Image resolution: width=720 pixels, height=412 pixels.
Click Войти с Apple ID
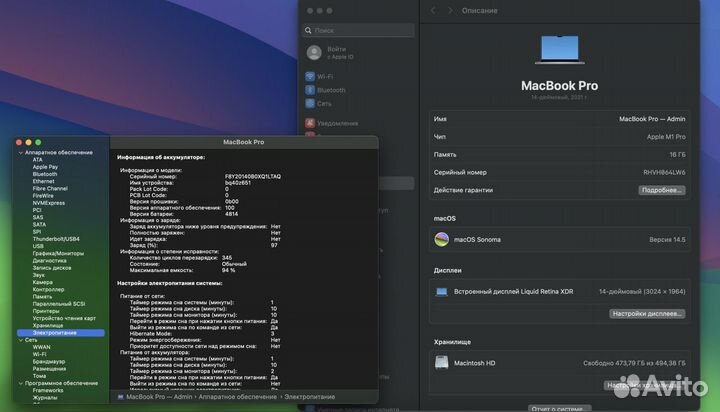tap(340, 53)
